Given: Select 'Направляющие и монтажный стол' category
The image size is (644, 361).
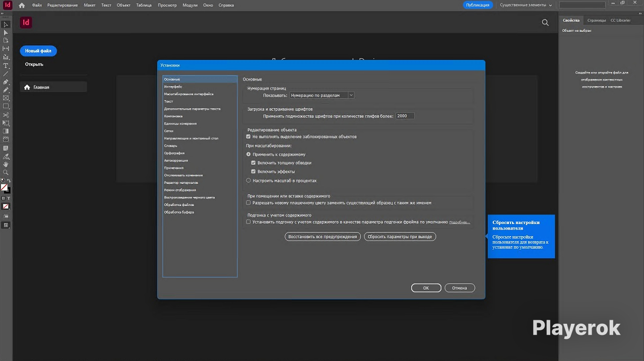Looking at the screenshot, I should coord(200,138).
